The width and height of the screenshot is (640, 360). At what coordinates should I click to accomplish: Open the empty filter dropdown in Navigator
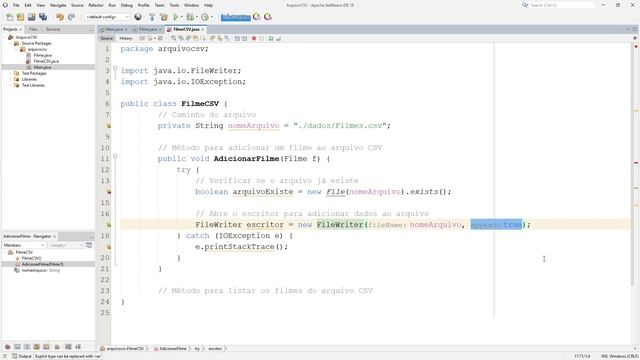click(65, 245)
